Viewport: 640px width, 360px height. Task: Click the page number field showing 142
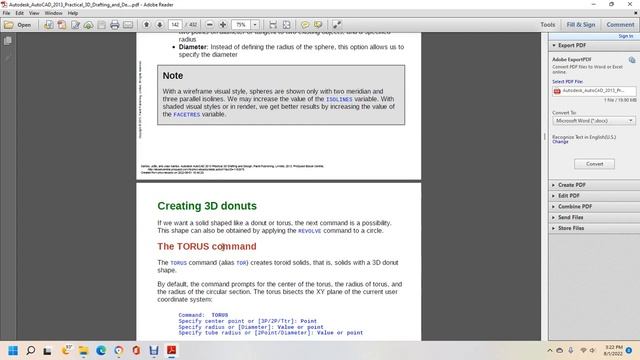(175, 25)
